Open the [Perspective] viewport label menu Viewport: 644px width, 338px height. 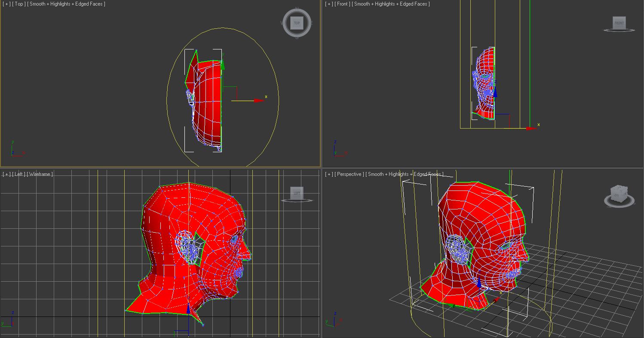[x=348, y=174]
